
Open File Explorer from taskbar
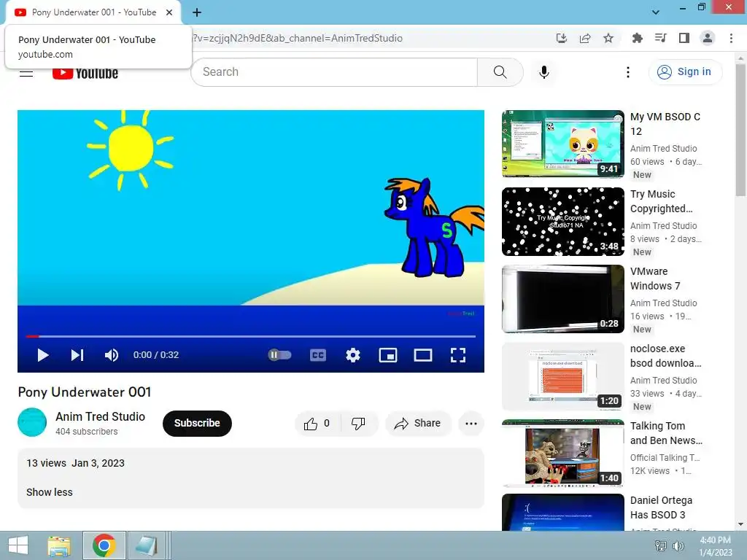59,545
